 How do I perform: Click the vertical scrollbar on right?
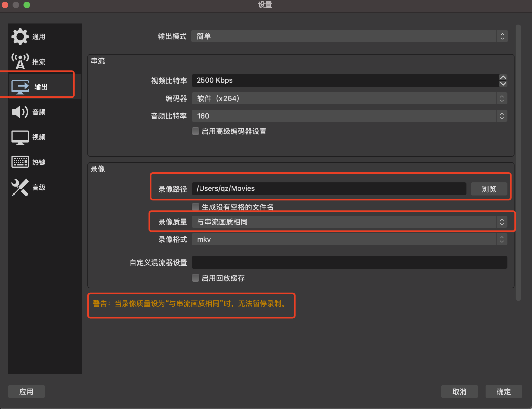tap(518, 163)
